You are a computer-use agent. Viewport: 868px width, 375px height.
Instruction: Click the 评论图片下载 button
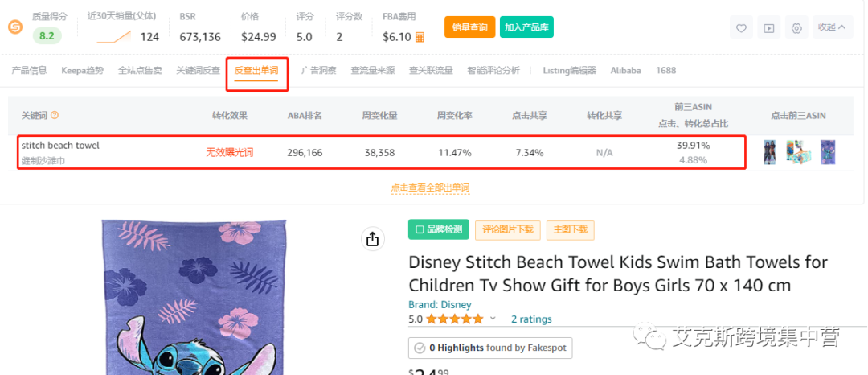click(x=508, y=230)
